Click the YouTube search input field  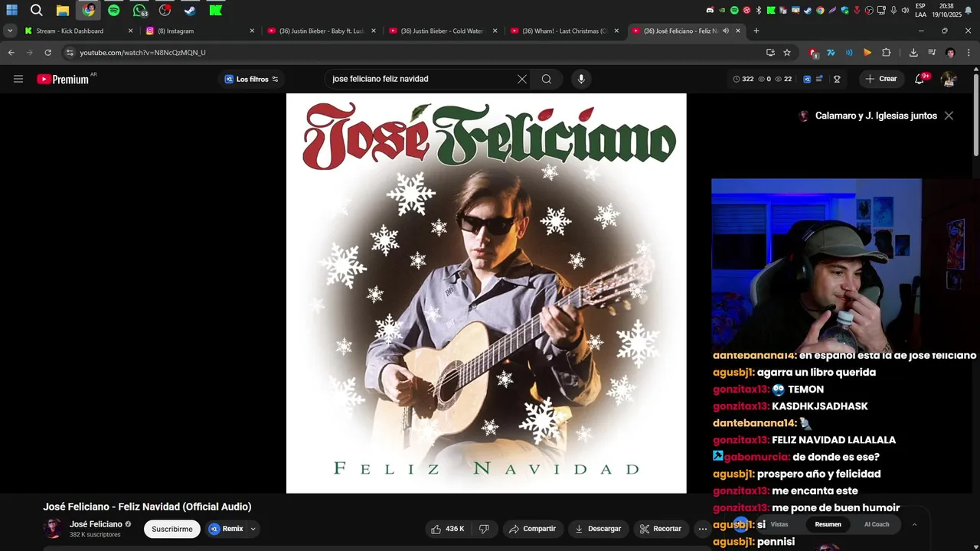click(421, 79)
